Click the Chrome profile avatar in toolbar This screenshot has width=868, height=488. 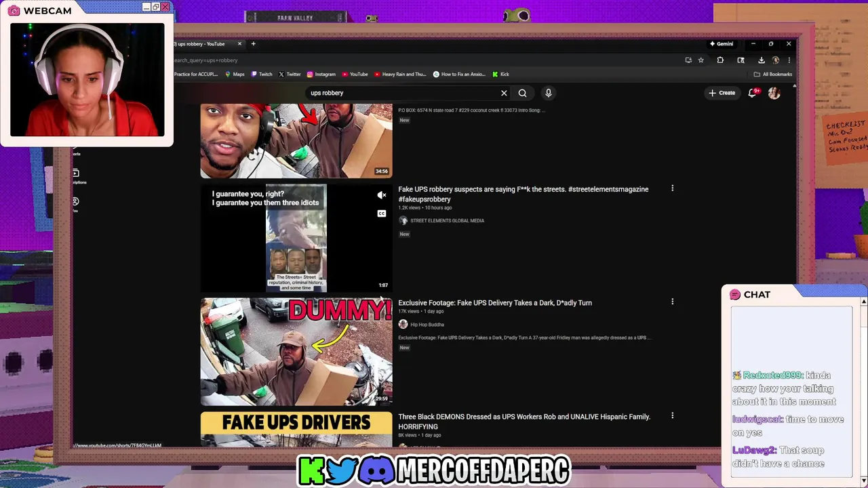click(775, 60)
